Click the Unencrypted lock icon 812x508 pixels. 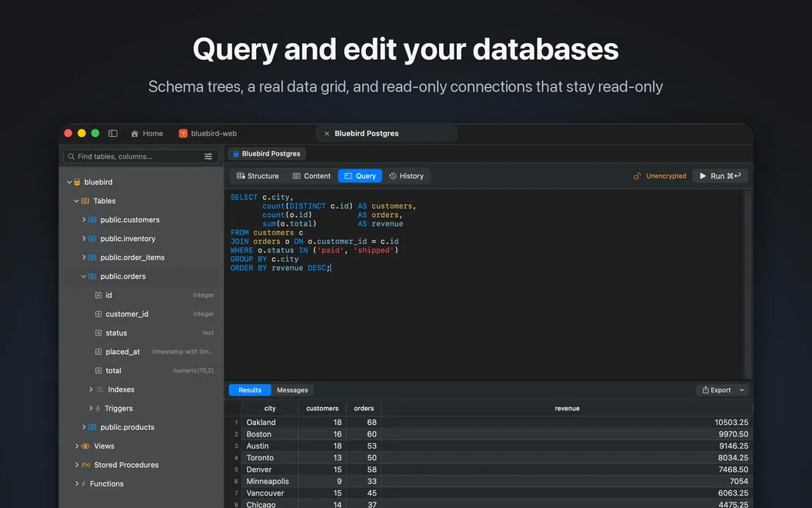coord(637,176)
